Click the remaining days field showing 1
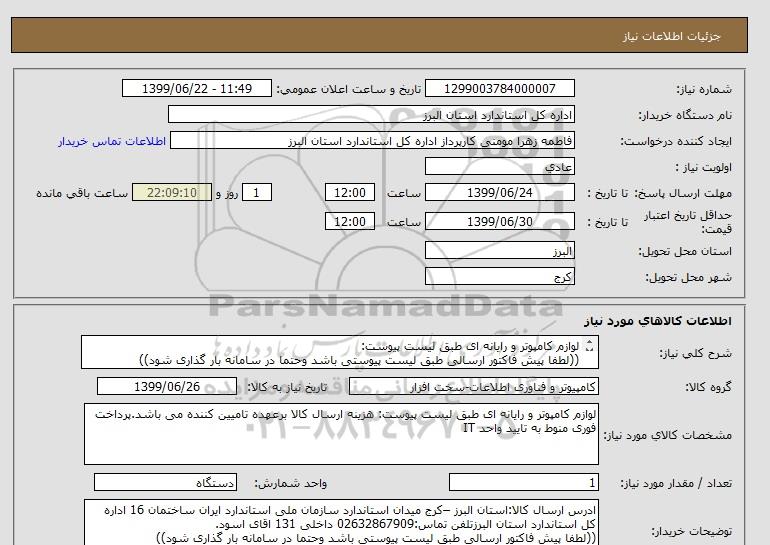Image resolution: width=770 pixels, height=545 pixels. tap(256, 192)
